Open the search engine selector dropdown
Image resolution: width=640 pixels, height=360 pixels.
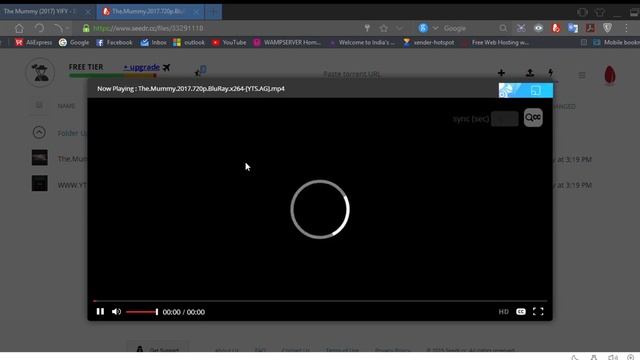(x=435, y=28)
